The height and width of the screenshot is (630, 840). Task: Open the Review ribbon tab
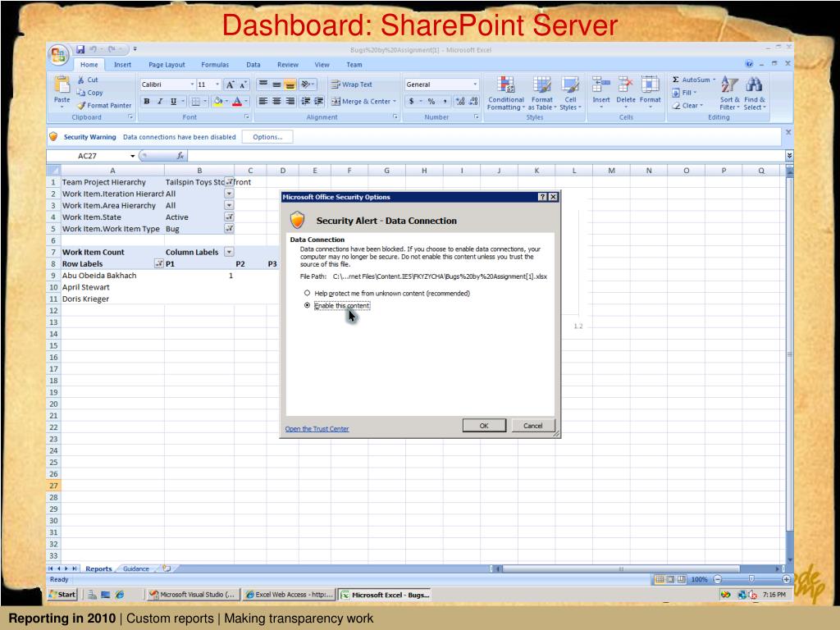[x=288, y=65]
